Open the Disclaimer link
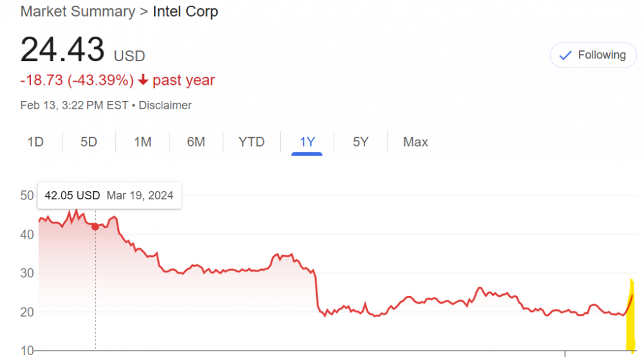Image resolution: width=644 pixels, height=357 pixels. (x=166, y=105)
